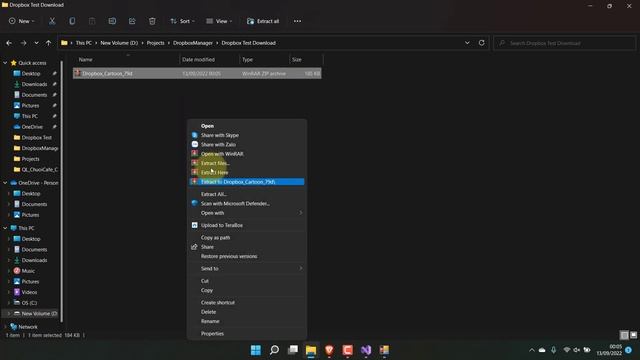This screenshot has width=640, height=360.
Task: Click the Share icon in toolbar
Action: click(132, 21)
